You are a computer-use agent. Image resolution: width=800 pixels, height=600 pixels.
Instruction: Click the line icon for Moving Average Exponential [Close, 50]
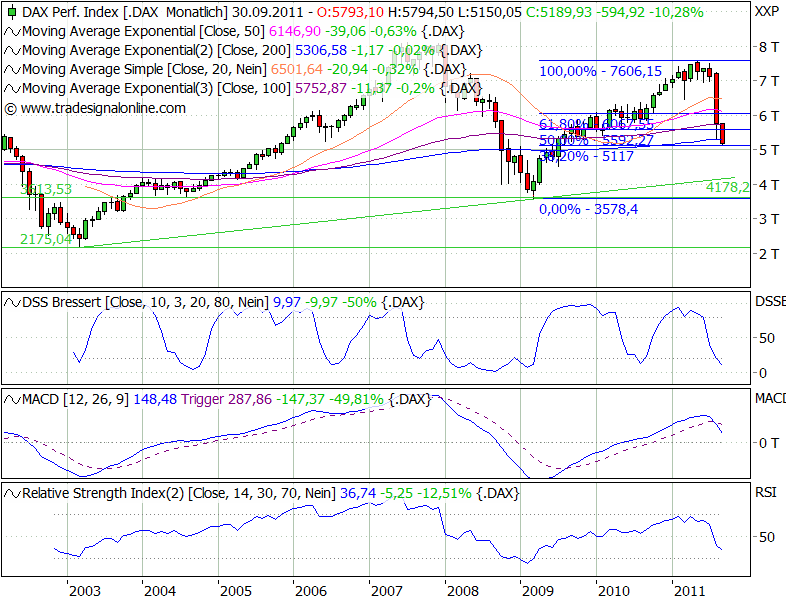pyautogui.click(x=10, y=32)
